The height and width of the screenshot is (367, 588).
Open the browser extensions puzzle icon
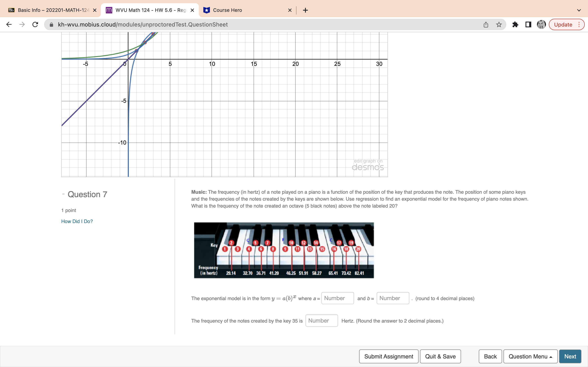click(515, 24)
